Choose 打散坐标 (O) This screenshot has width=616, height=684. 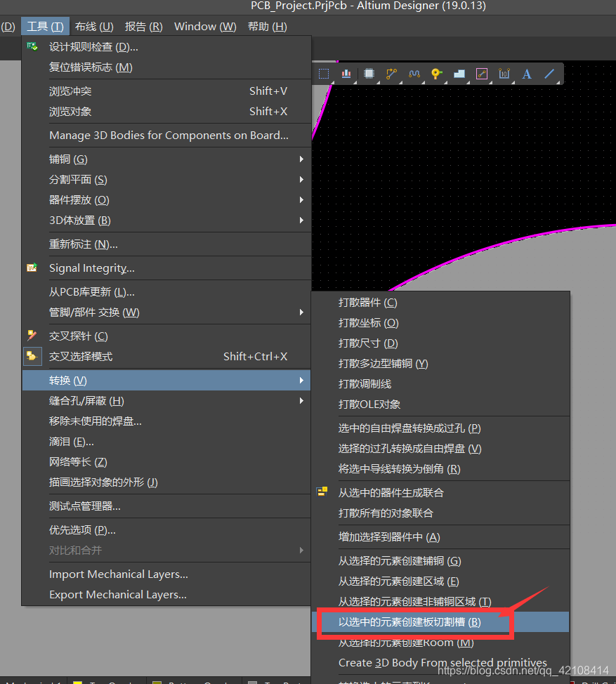coord(440,323)
